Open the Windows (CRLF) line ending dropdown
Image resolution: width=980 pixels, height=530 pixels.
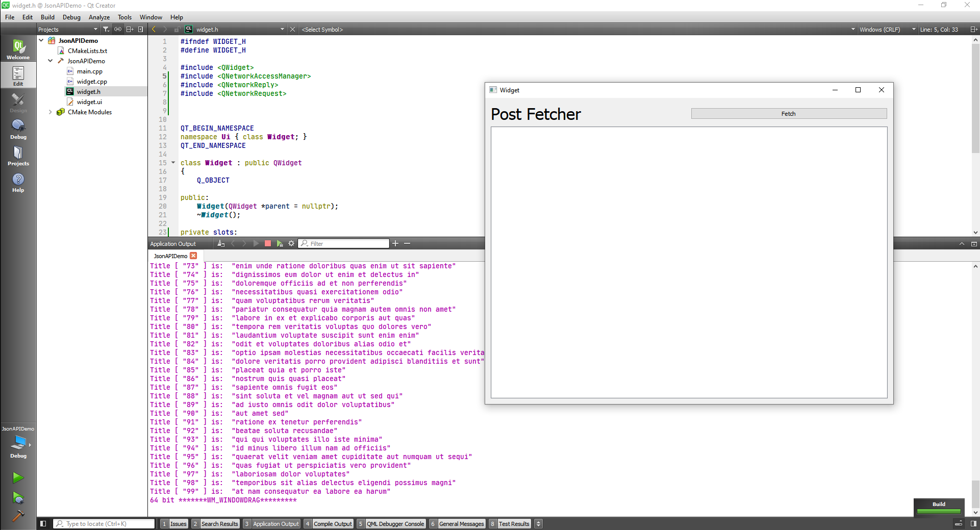pos(887,29)
